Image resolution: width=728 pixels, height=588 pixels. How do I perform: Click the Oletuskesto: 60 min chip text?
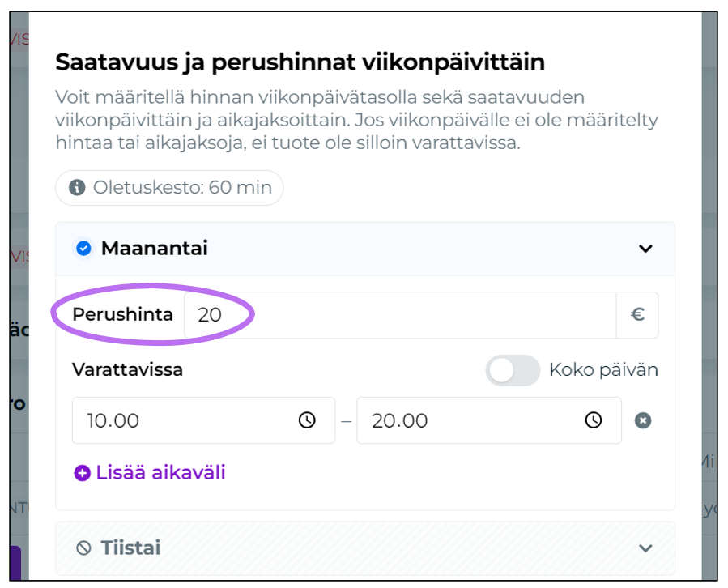pyautogui.click(x=182, y=188)
